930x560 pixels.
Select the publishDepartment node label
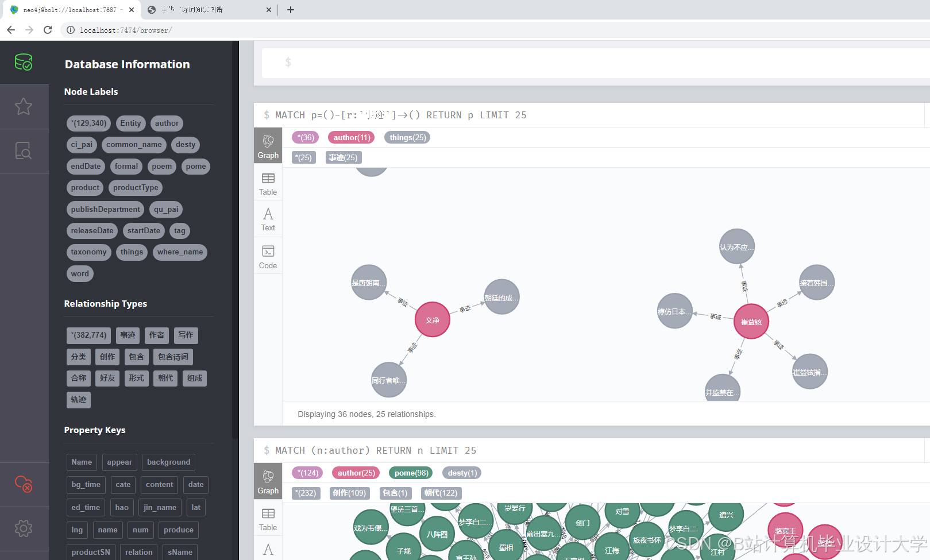point(106,210)
